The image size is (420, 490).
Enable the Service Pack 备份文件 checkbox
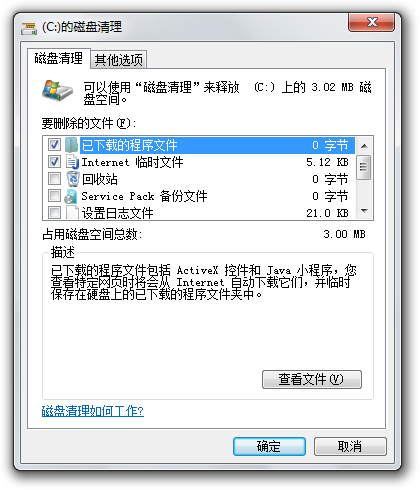[54, 196]
